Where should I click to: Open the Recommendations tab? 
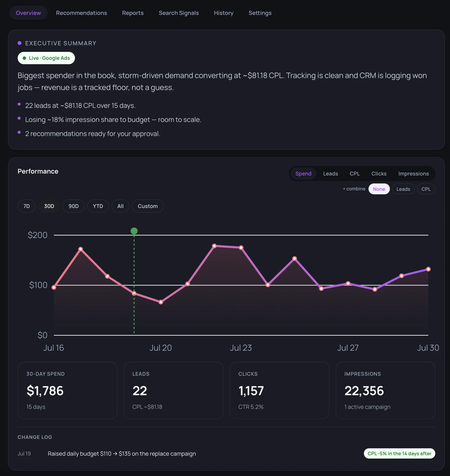point(81,13)
